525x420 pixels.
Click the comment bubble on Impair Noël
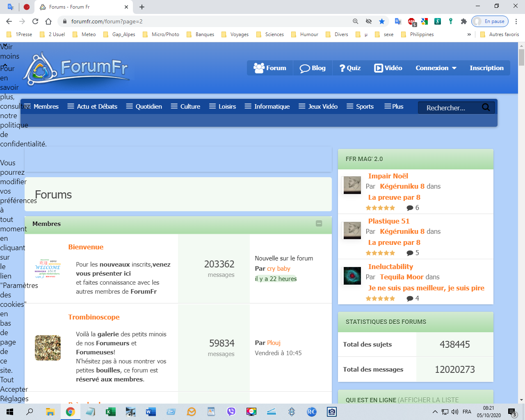(x=410, y=208)
